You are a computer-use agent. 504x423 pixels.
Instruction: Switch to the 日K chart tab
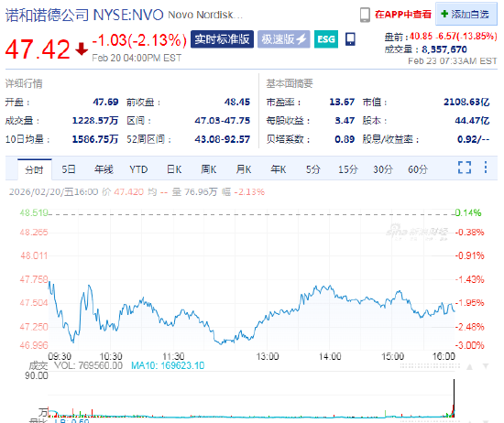click(174, 169)
